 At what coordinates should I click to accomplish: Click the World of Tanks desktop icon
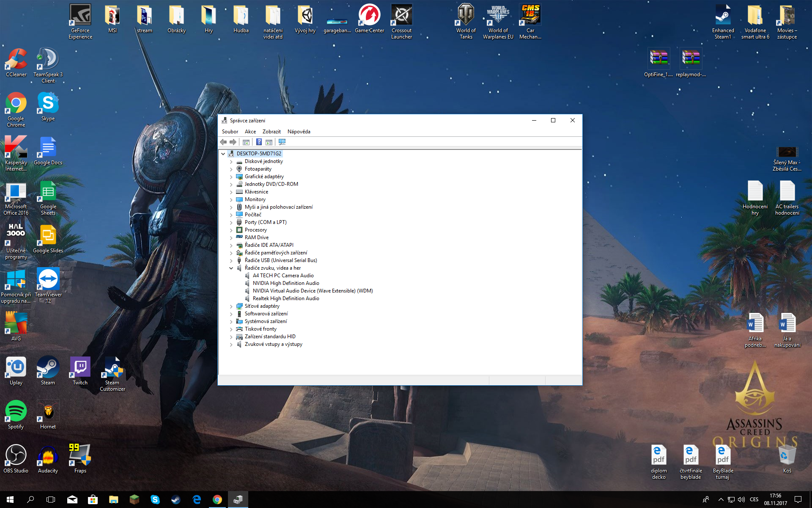(x=466, y=21)
